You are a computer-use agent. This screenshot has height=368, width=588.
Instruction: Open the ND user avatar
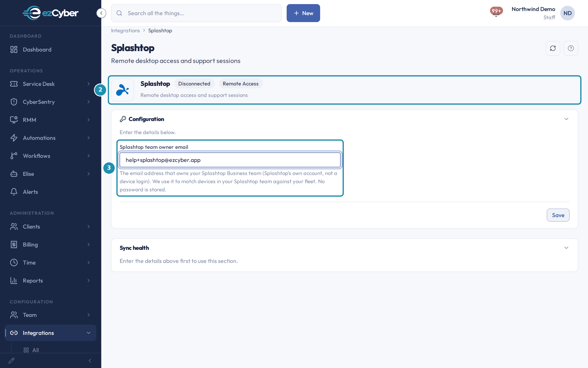567,13
